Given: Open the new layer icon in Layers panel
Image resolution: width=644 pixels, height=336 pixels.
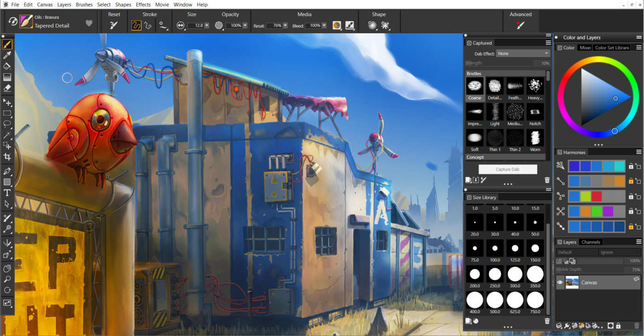Looking at the screenshot, I should [574, 325].
